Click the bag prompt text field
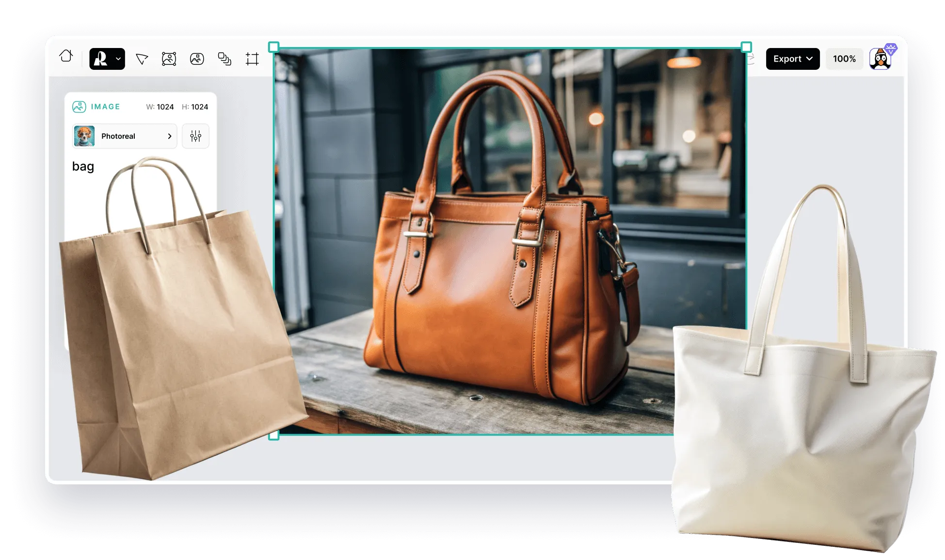 [83, 166]
